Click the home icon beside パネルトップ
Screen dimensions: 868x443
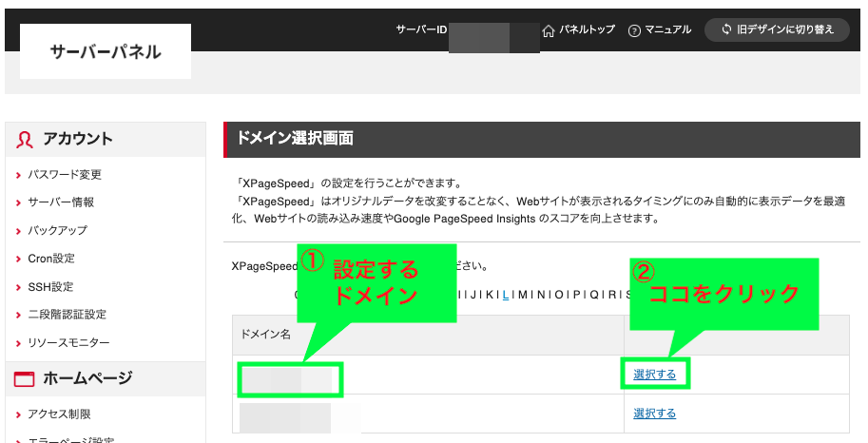pyautogui.click(x=548, y=30)
